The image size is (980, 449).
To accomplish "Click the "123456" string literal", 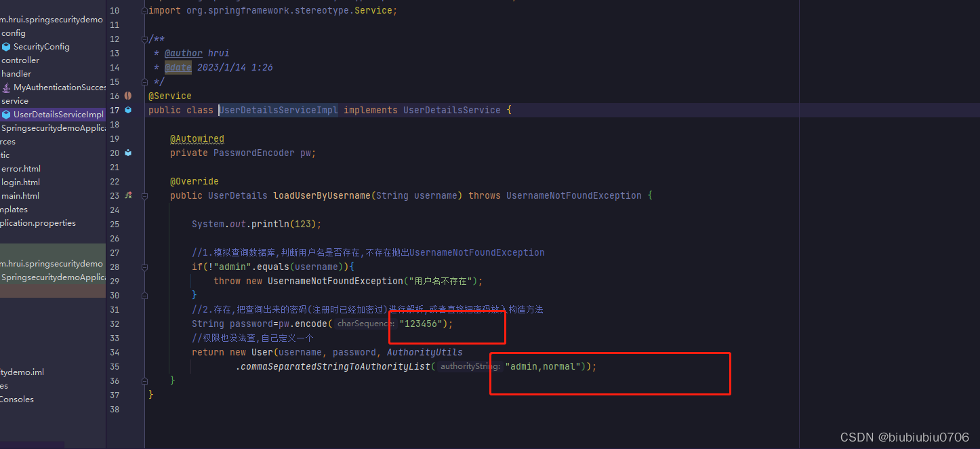I will pyautogui.click(x=421, y=324).
